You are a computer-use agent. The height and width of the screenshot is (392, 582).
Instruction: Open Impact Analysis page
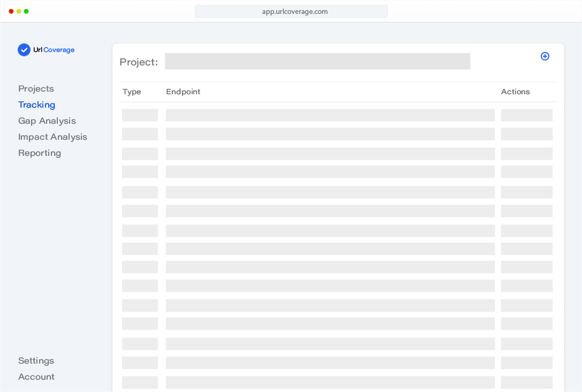pyautogui.click(x=52, y=137)
